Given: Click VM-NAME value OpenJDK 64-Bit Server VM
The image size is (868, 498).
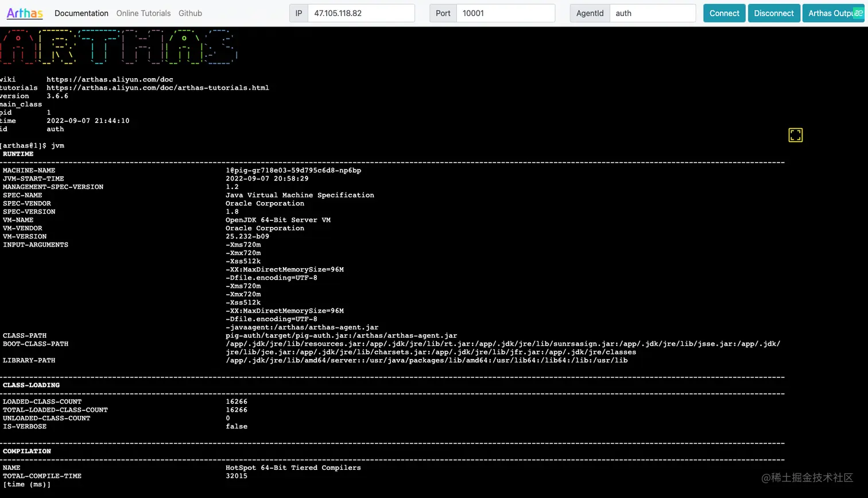Looking at the screenshot, I should pos(278,220).
